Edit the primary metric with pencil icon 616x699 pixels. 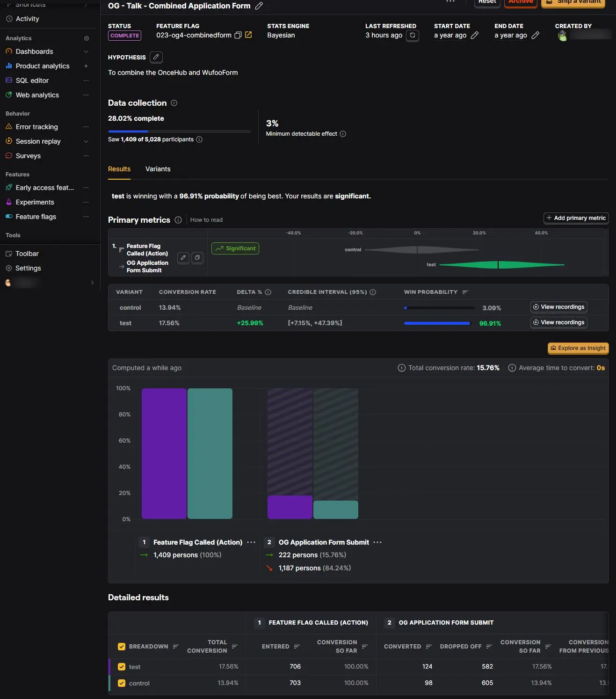click(x=183, y=258)
